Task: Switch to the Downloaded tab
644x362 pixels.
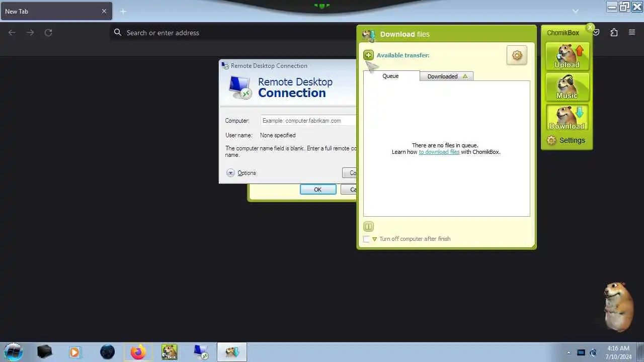Action: [x=446, y=76]
